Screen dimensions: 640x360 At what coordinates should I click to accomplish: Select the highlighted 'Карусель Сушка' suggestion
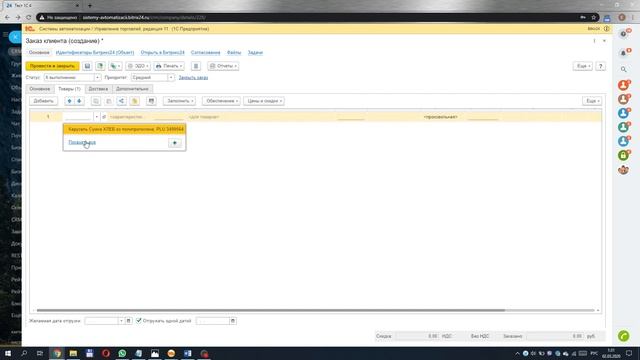point(124,129)
